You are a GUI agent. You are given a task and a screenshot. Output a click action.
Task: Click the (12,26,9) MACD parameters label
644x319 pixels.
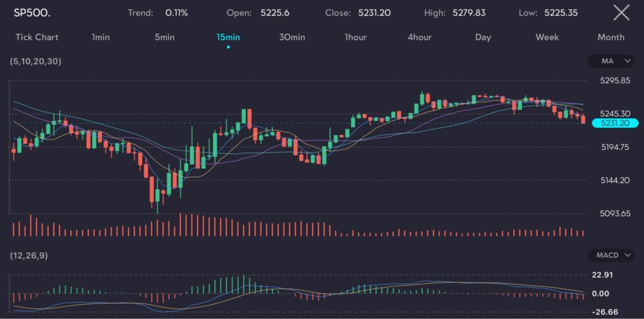28,256
